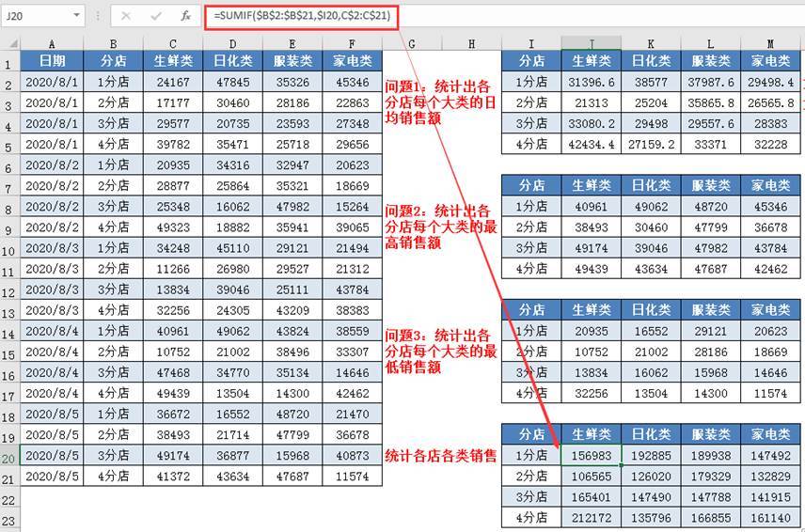Select column I header
The image size is (805, 532).
coord(531,44)
